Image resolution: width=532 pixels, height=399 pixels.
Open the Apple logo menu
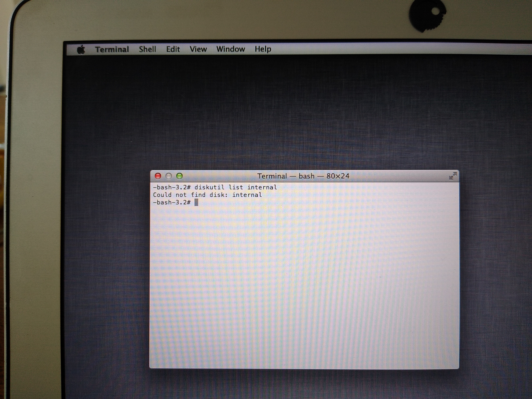[x=81, y=50]
